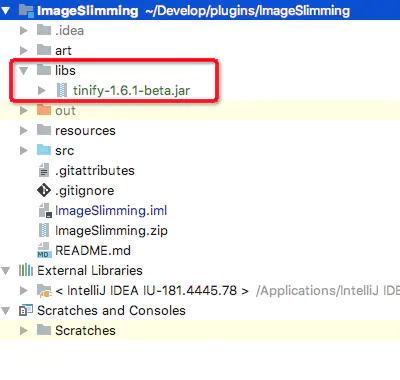Image resolution: width=400 pixels, height=380 pixels.
Task: Expand the IntelliJ IDEA SDK library arrow
Action: 24,290
